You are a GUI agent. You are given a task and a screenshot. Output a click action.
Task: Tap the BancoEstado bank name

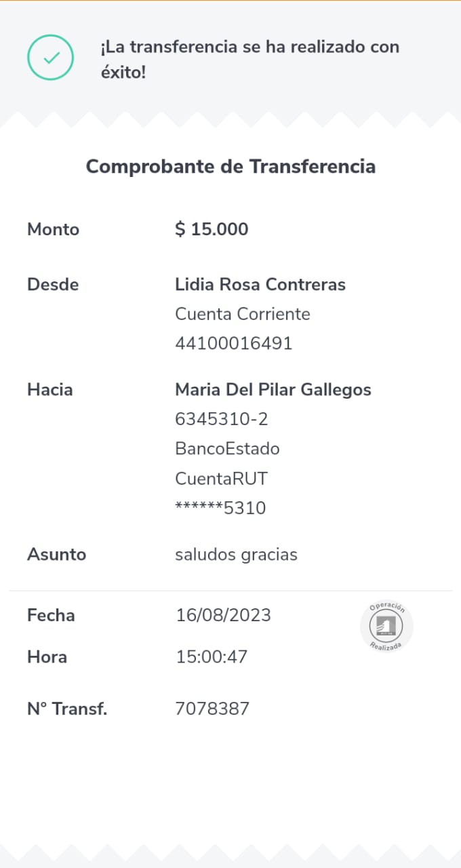pos(227,449)
